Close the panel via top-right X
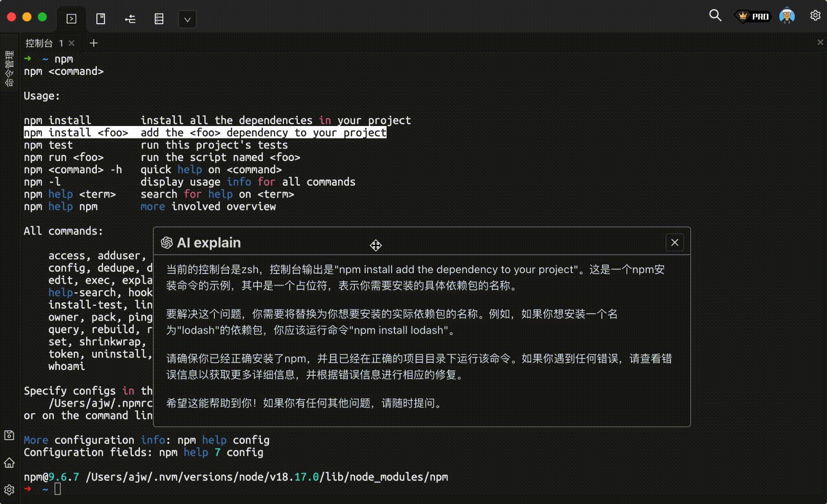The width and height of the screenshot is (827, 504). pyautogui.click(x=820, y=42)
